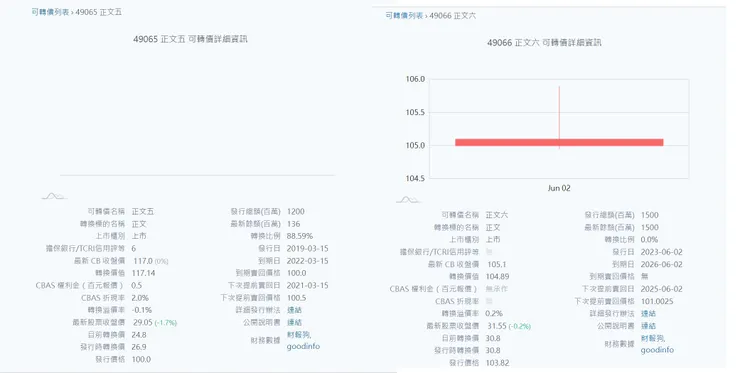This screenshot has height=373, width=740.
Task: Select 發行時轉換價 value 26.9
Action: pos(139,347)
